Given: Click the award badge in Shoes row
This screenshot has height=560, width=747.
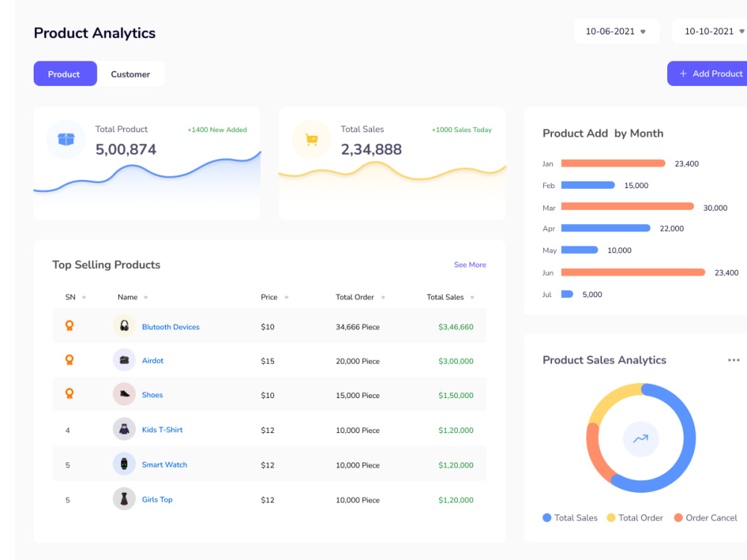Looking at the screenshot, I should pos(69,393).
